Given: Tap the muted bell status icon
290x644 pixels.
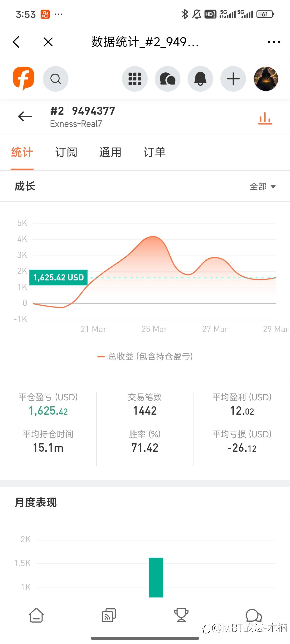Looking at the screenshot, I should (x=197, y=14).
